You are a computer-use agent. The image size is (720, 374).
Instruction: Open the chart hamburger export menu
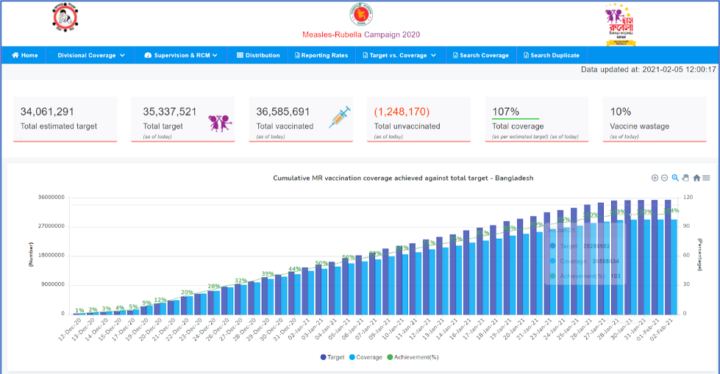click(706, 178)
